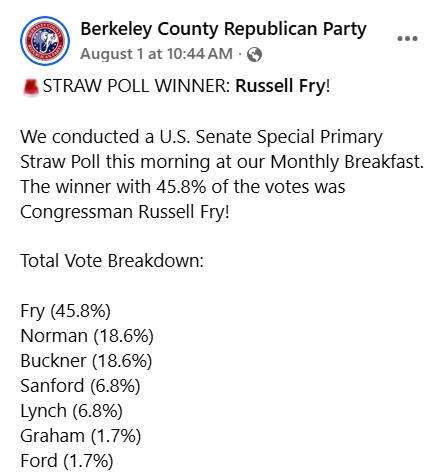Click the Ford (1.7%) result line
The height and width of the screenshot is (476, 432).
click(67, 461)
